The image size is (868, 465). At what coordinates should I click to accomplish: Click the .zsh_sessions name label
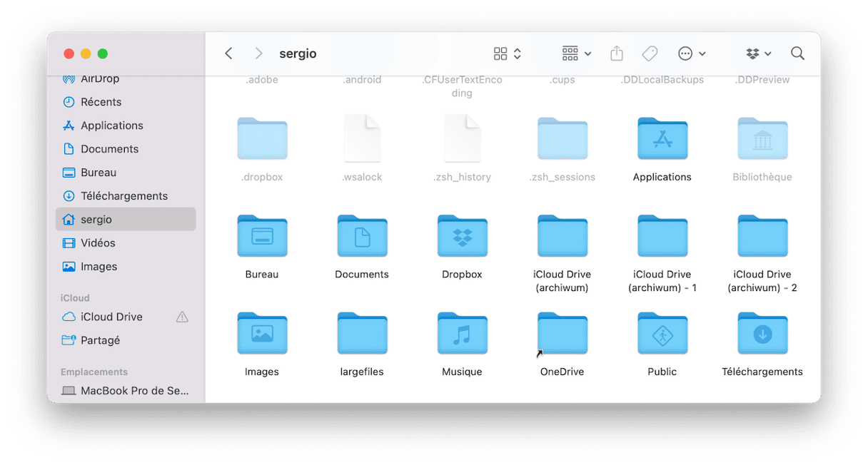pos(562,177)
